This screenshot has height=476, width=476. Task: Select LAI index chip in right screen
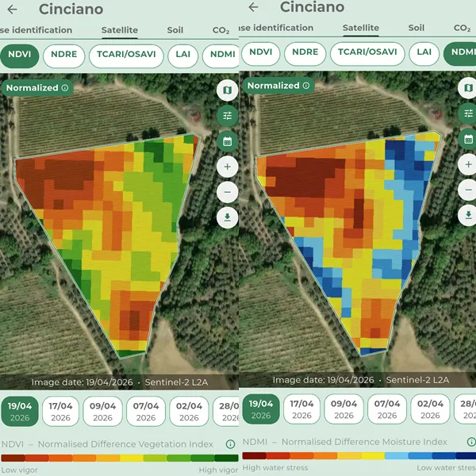(424, 54)
